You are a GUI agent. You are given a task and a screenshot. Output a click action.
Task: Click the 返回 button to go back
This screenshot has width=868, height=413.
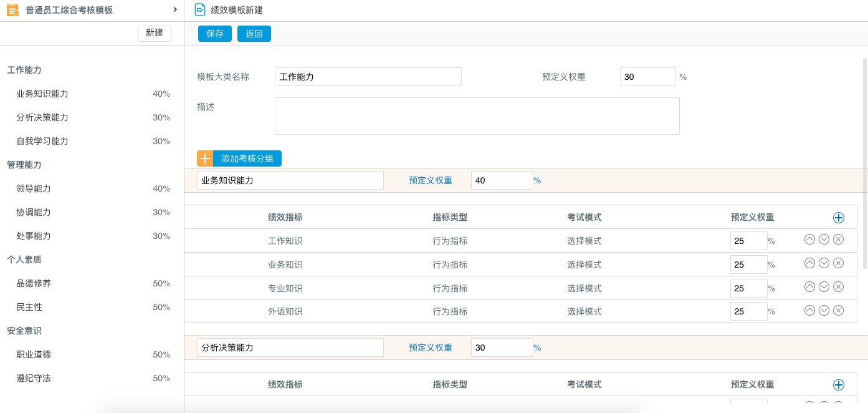(254, 34)
